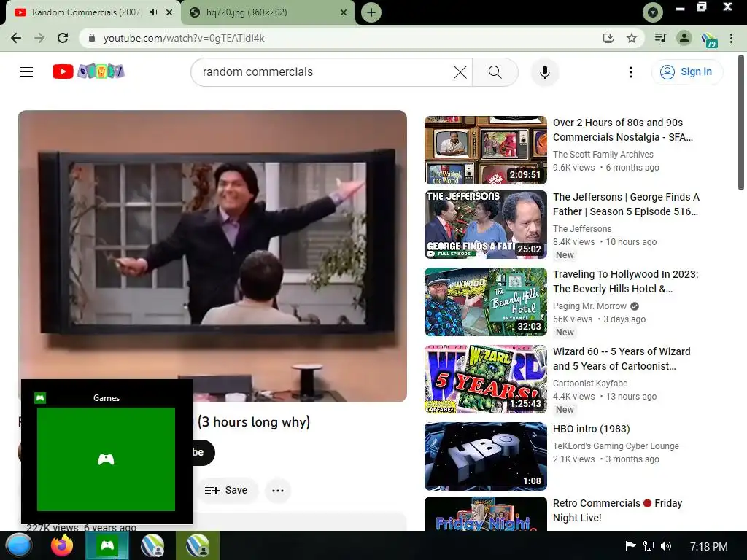
Task: Switch to the hq720.jpg tab
Action: 268,12
